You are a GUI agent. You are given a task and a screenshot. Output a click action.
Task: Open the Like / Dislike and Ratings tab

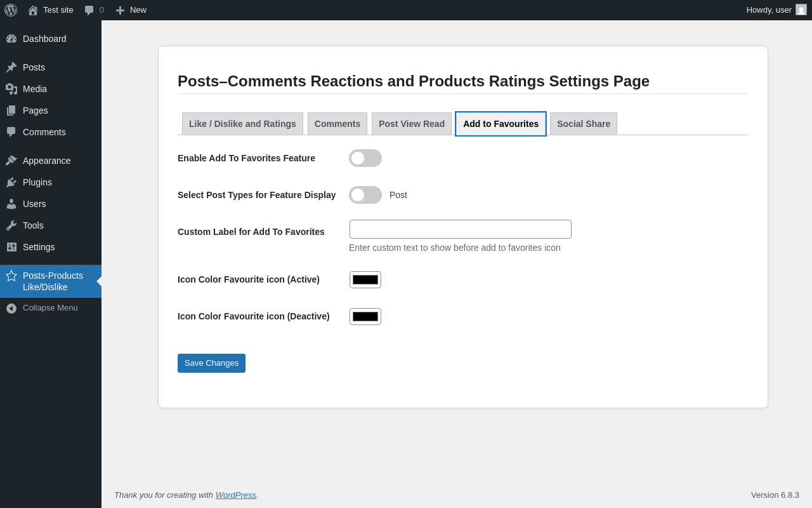coord(242,124)
